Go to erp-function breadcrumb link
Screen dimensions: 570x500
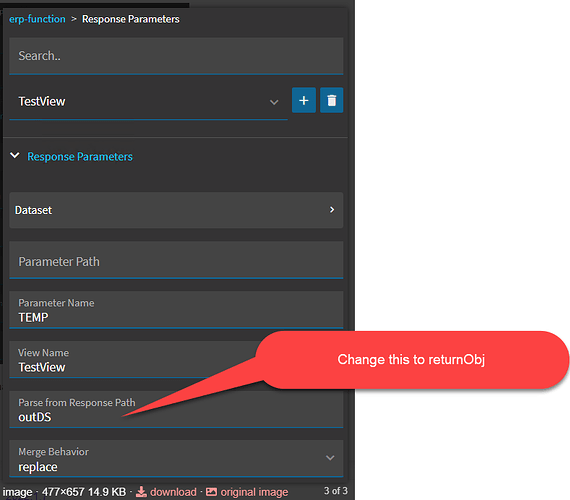point(37,19)
